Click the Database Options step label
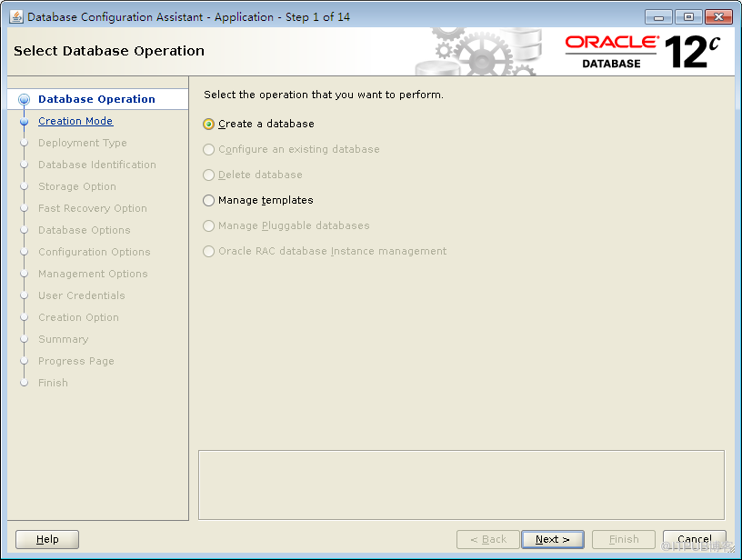742x560 pixels. (x=85, y=230)
